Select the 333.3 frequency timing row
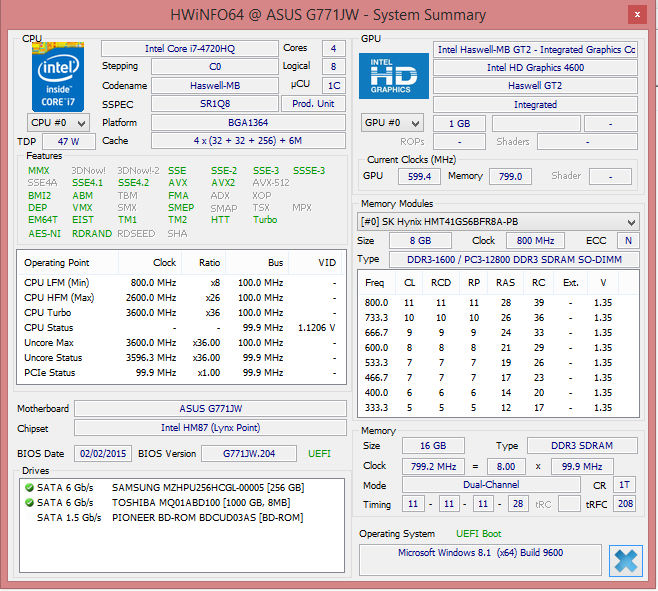 (x=498, y=408)
